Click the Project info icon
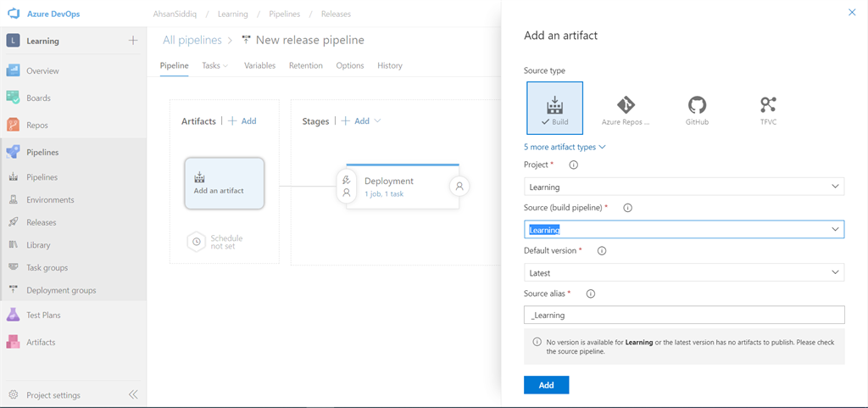868x408 pixels. [x=573, y=165]
